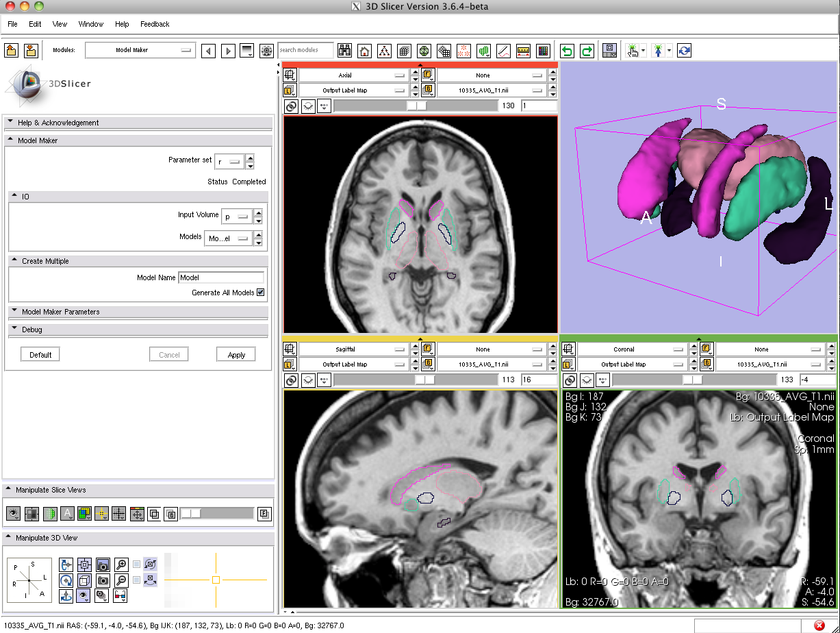Click the Default button

point(40,355)
